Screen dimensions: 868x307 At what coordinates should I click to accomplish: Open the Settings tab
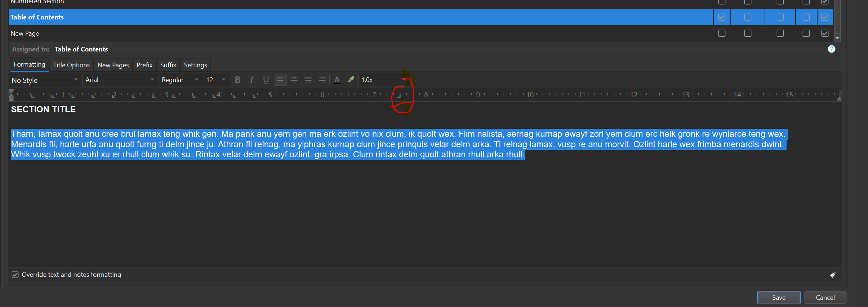pyautogui.click(x=195, y=65)
